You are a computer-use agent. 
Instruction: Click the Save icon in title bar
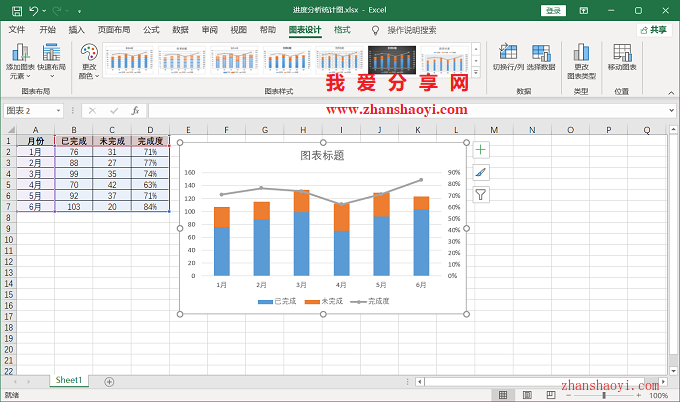tap(16, 10)
